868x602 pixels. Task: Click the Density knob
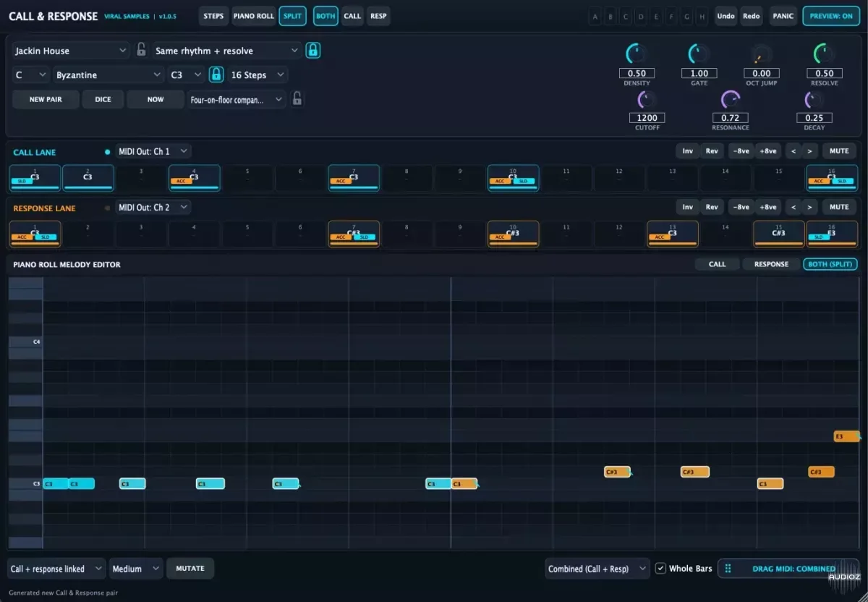point(637,54)
